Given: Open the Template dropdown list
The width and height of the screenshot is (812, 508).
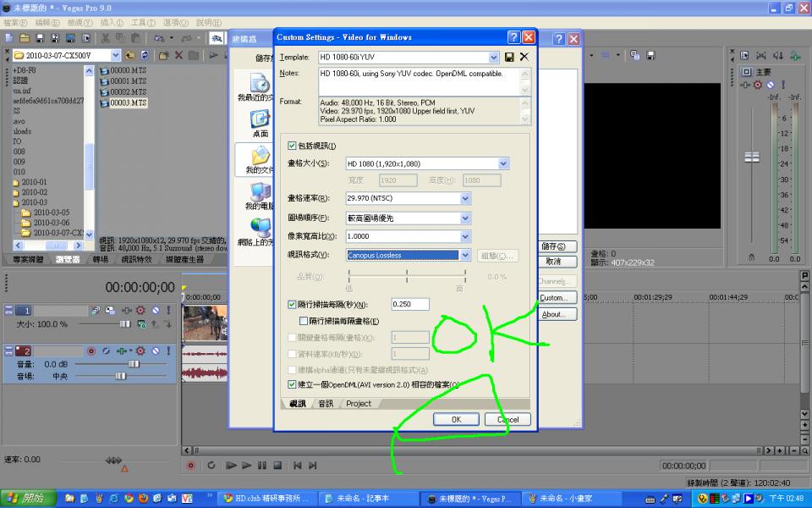Looking at the screenshot, I should (x=494, y=58).
